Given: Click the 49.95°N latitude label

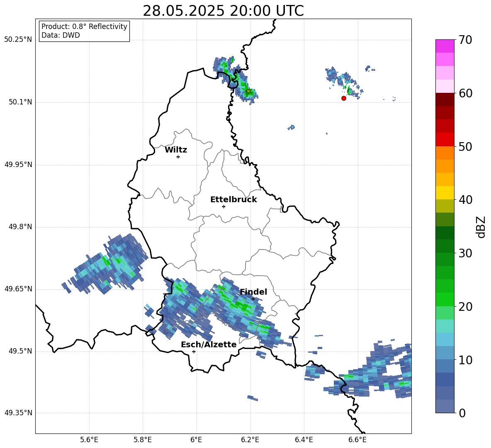Looking at the screenshot, I should tap(18, 165).
